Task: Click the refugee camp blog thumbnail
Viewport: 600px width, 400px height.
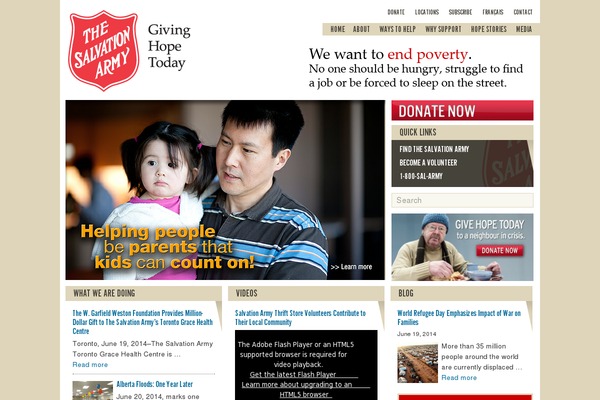Action: point(417,363)
